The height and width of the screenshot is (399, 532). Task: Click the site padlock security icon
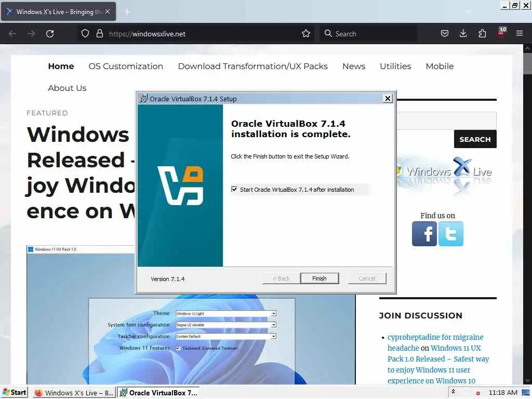(x=99, y=34)
